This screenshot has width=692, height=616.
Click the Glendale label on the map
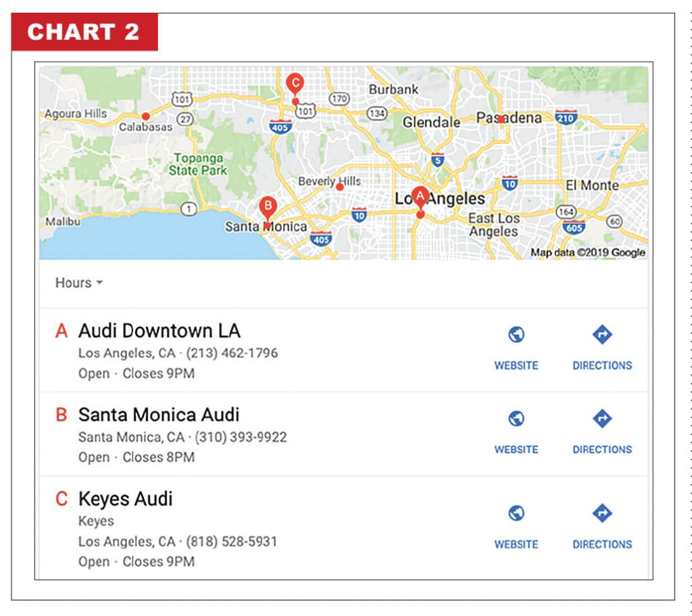tap(431, 122)
